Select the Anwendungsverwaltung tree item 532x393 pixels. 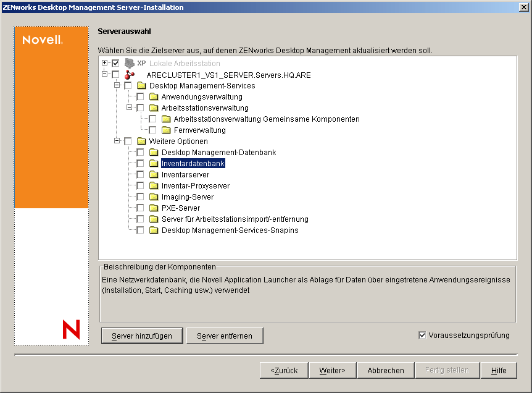(202, 97)
